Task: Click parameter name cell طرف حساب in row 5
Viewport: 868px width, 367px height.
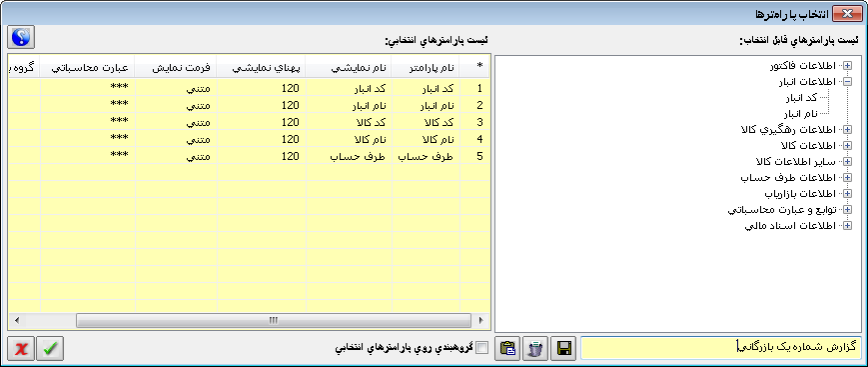Action: pyautogui.click(x=426, y=156)
